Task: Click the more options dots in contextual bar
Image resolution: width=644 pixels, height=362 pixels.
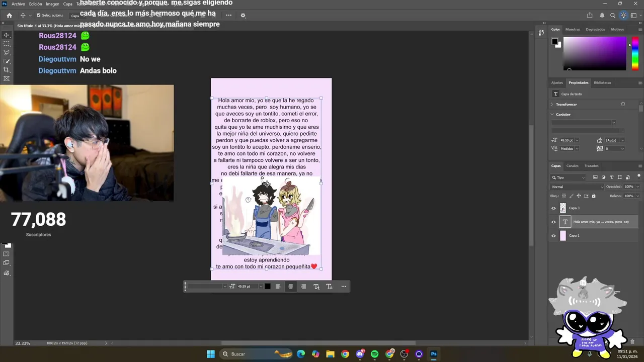Action: tap(344, 287)
